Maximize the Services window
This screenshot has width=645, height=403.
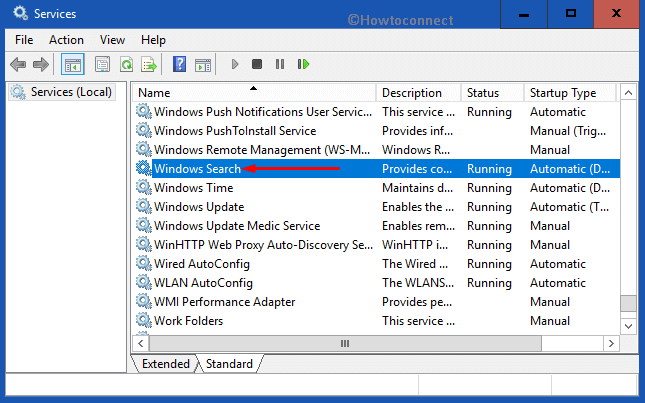(571, 14)
